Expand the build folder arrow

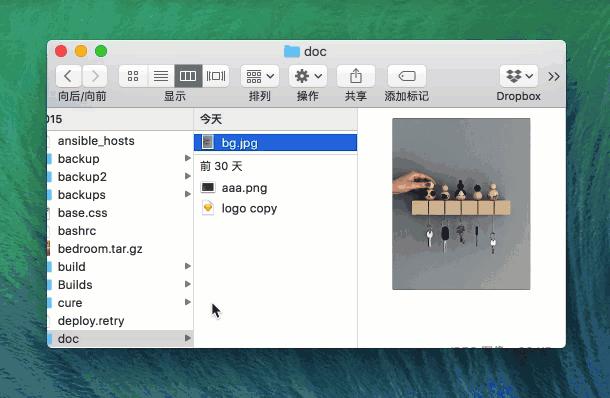[x=188, y=266]
